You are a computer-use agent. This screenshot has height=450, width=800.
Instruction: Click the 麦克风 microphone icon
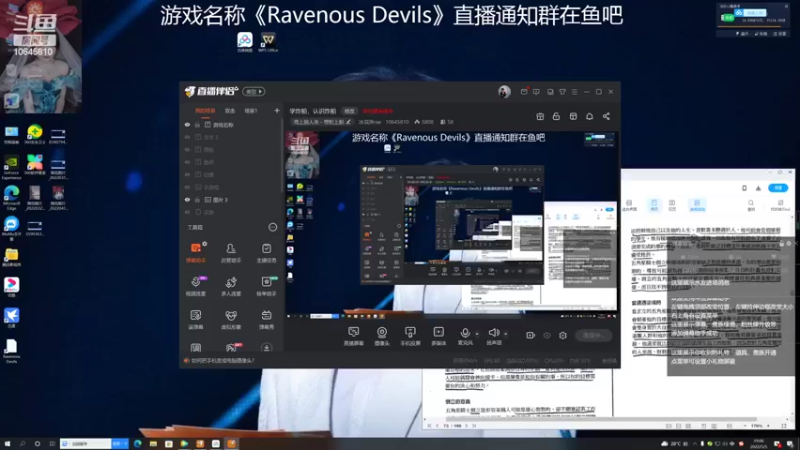[465, 333]
